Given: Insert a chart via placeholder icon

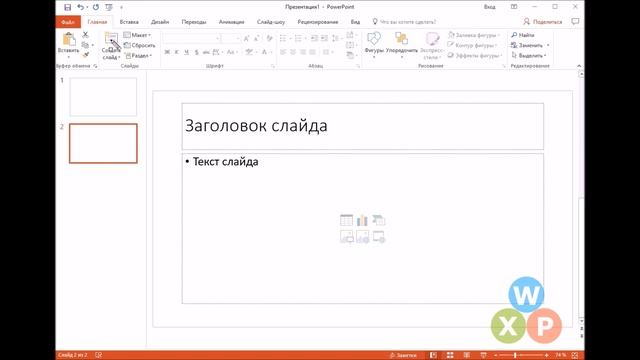Looking at the screenshot, I should (x=362, y=220).
